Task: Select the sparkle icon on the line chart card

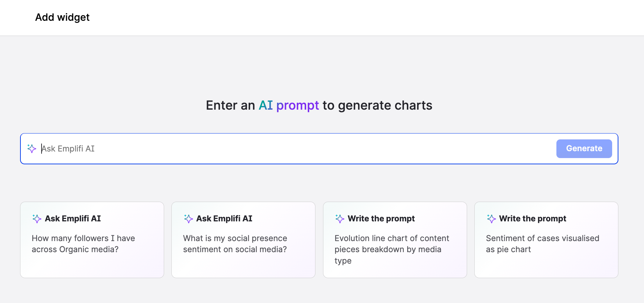Action: (x=339, y=218)
